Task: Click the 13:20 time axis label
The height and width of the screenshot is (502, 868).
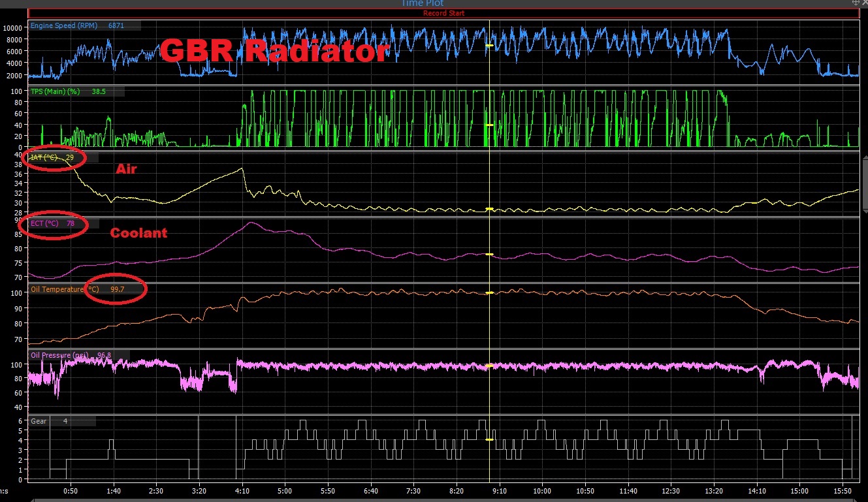Action: [714, 490]
